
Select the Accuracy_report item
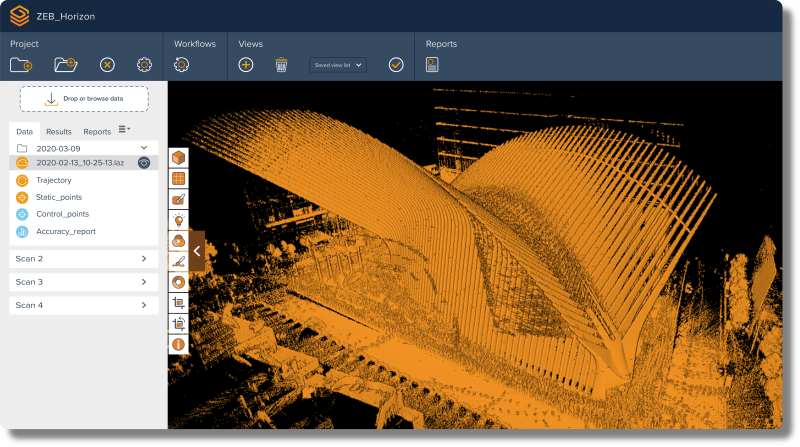click(65, 231)
